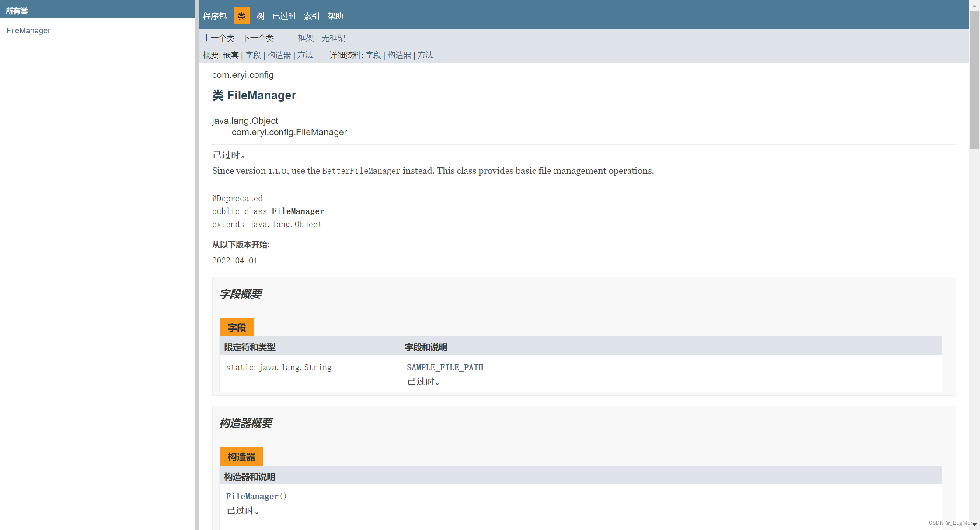Open the 已过时 deprecated list
Viewport: 980px width, 530px height.
pos(284,16)
